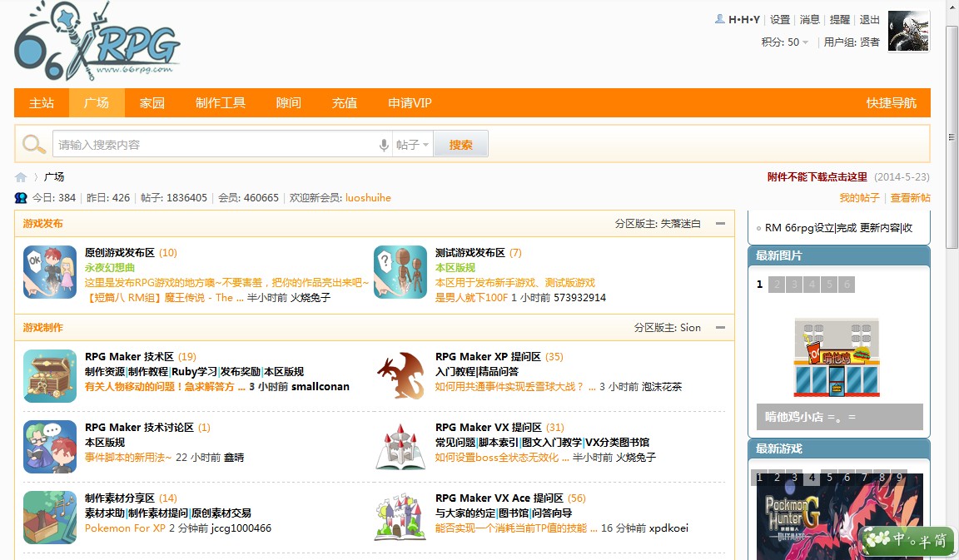
Task: Open the 失落迷白 moderator link
Action: point(681,224)
